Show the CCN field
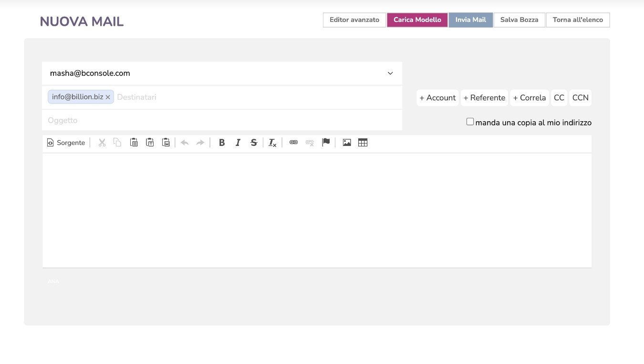The width and height of the screenshot is (644, 364). click(580, 98)
